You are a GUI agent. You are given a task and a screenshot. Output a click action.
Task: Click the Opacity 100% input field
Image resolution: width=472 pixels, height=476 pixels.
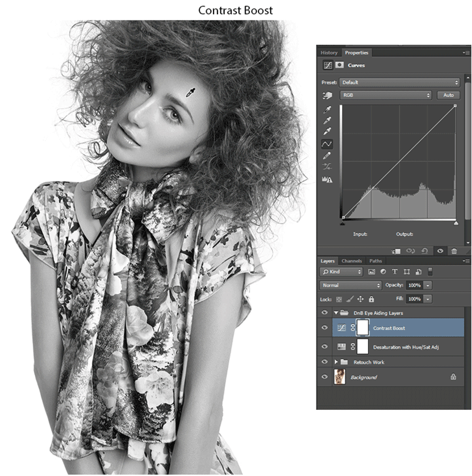(414, 285)
